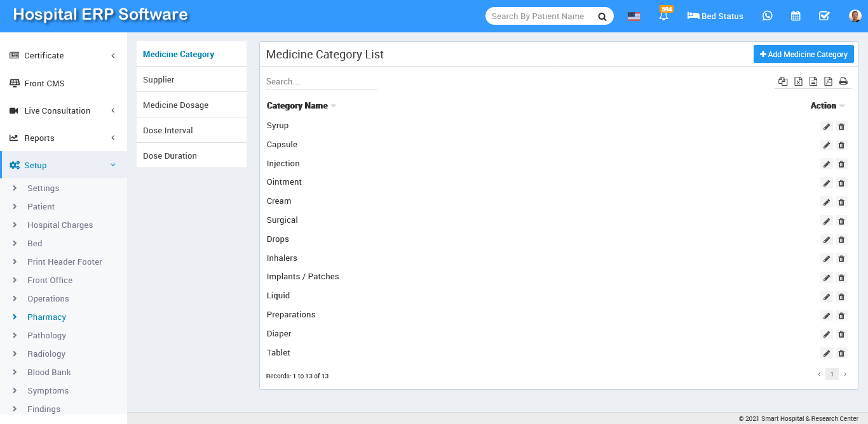868x424 pixels.
Task: Edit the Capsule category
Action: point(827,145)
